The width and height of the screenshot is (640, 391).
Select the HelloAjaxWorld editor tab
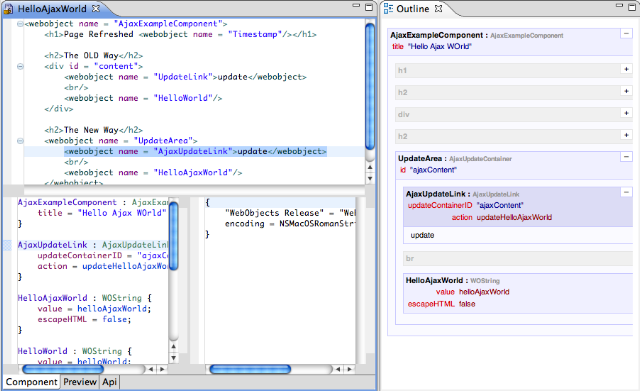tap(52, 9)
